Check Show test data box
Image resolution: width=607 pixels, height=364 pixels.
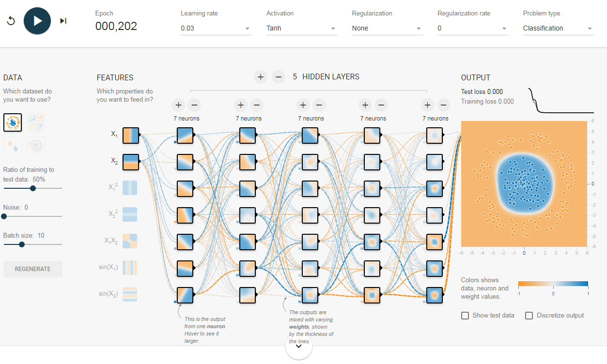(x=465, y=316)
